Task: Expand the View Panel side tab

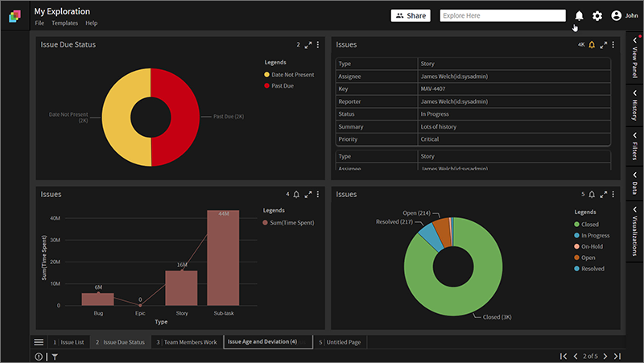Action: [x=634, y=58]
